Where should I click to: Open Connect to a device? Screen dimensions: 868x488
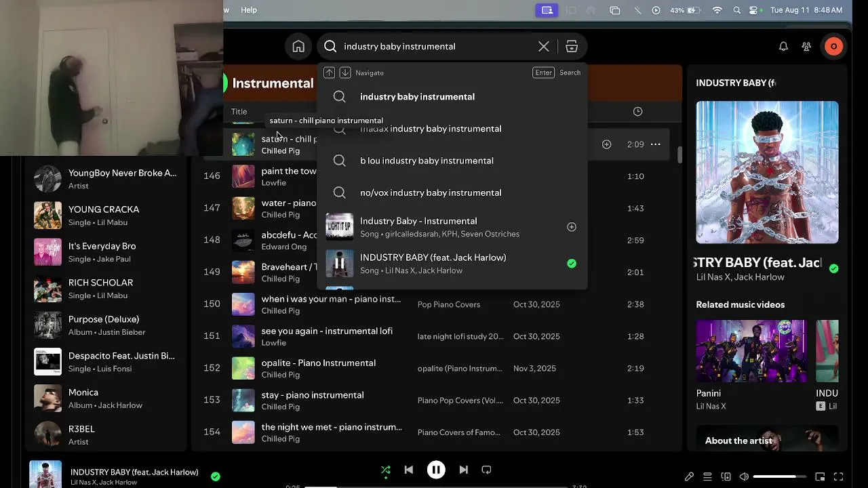[726, 476]
